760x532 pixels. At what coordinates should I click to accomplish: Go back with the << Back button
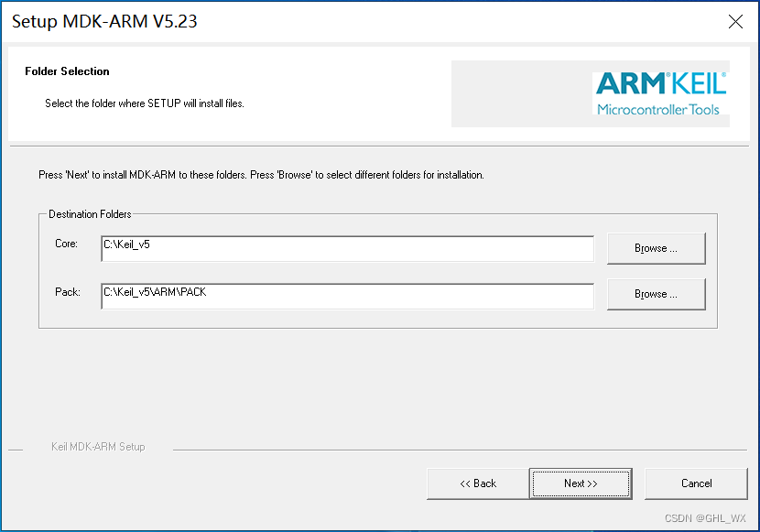click(x=478, y=483)
